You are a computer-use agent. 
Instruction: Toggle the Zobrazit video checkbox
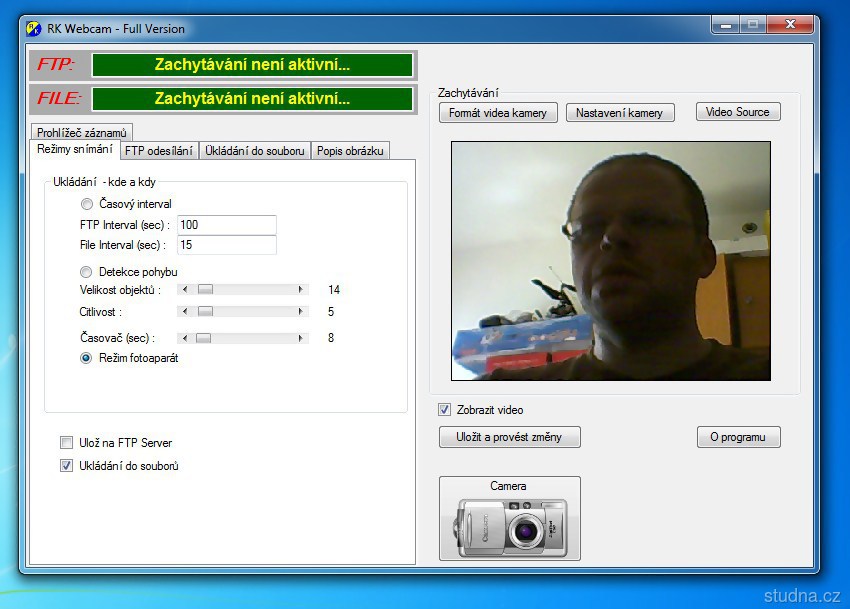445,409
